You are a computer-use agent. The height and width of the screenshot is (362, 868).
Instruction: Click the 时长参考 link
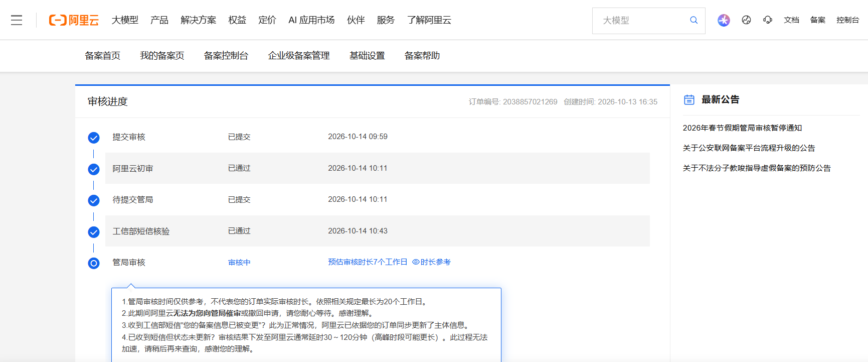point(436,262)
